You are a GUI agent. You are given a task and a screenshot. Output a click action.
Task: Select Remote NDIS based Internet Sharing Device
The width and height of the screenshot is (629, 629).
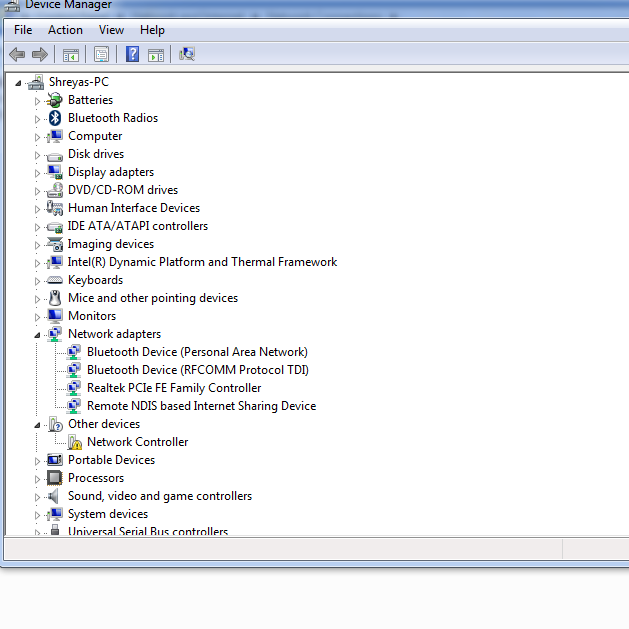coord(201,406)
